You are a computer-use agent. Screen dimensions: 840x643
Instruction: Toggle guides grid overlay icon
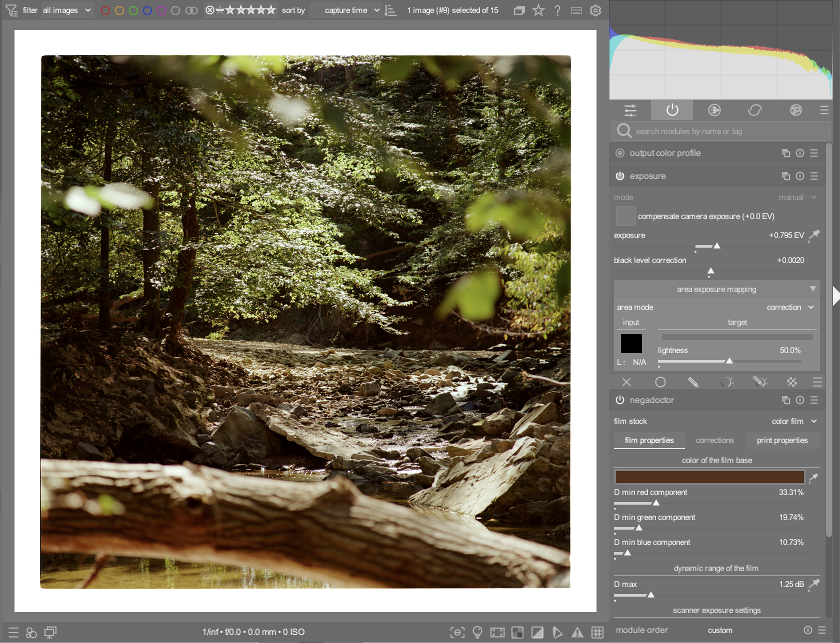click(597, 632)
